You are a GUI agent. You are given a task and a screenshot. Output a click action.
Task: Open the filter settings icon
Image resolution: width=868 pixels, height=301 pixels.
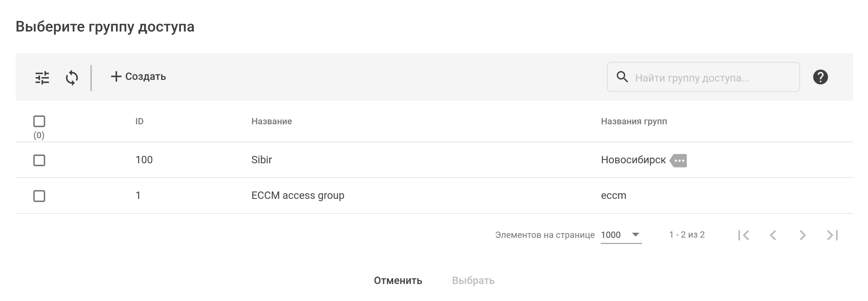point(42,77)
